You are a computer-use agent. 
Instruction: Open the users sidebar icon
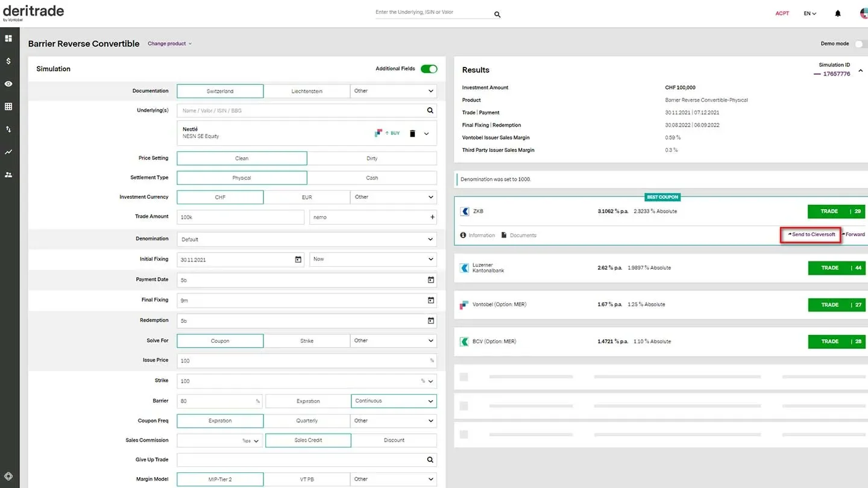(x=8, y=175)
